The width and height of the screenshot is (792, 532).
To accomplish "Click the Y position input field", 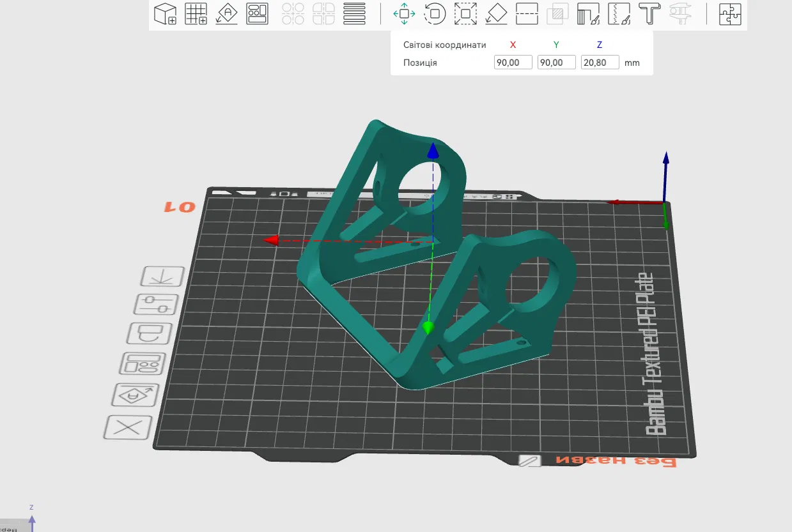I will 557,63.
